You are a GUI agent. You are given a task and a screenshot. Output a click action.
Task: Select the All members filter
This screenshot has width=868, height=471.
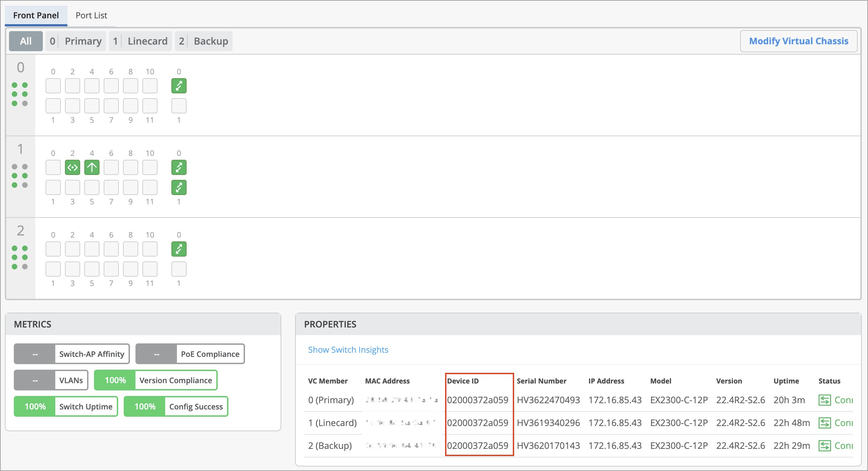[26, 41]
